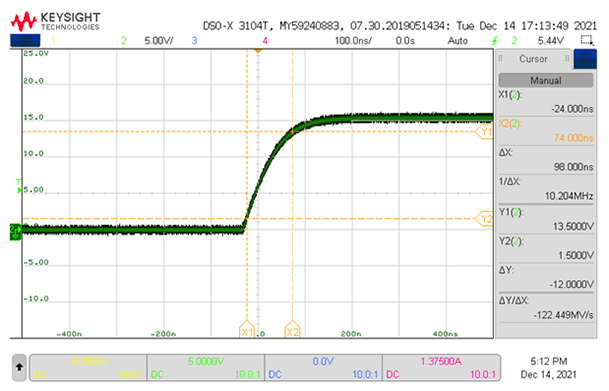Click the channel 4 DC 1.37500A status box
This screenshot has width=609, height=391.
pyautogui.click(x=441, y=367)
